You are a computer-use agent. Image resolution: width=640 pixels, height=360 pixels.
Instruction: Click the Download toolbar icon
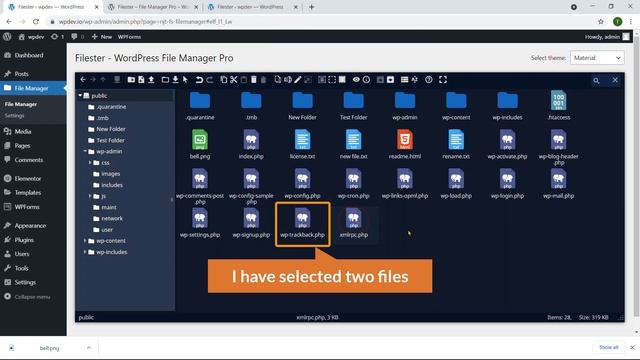[x=175, y=80]
